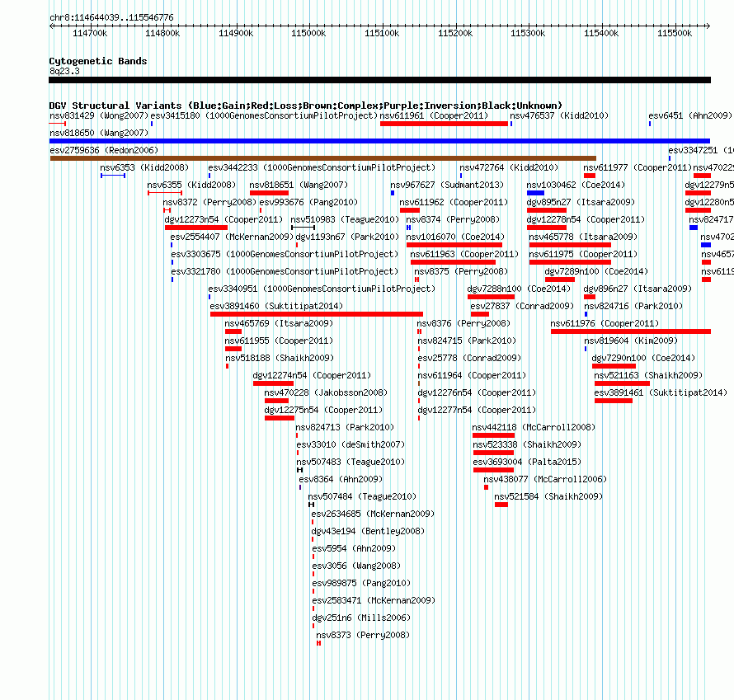
Task: Open the esv6451 (Ahn2009) label
Action: [690, 115]
